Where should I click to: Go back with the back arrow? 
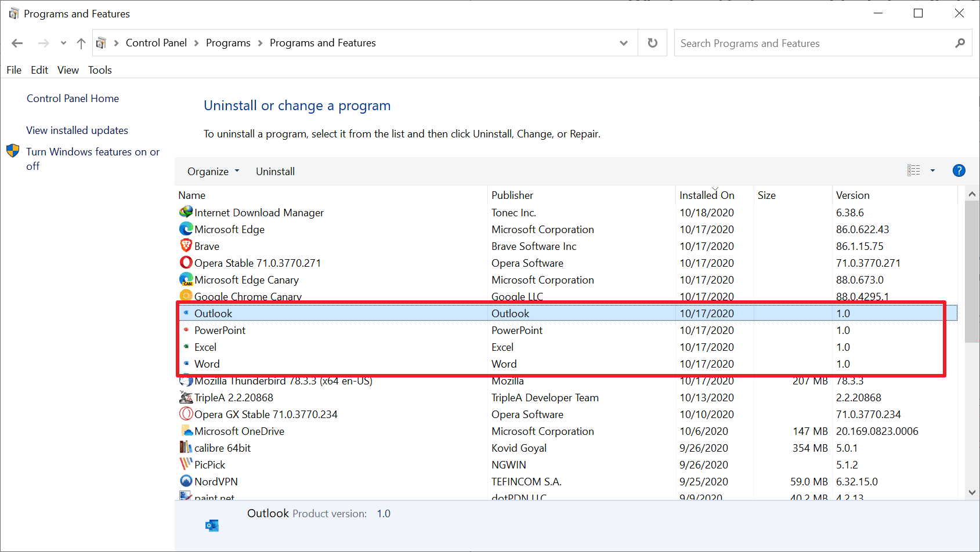[17, 43]
